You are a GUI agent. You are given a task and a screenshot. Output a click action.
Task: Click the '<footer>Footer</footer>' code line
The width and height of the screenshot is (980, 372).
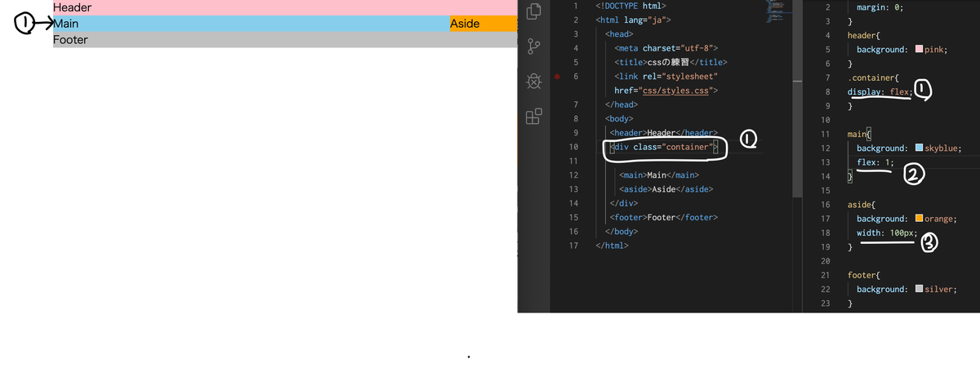tap(663, 218)
